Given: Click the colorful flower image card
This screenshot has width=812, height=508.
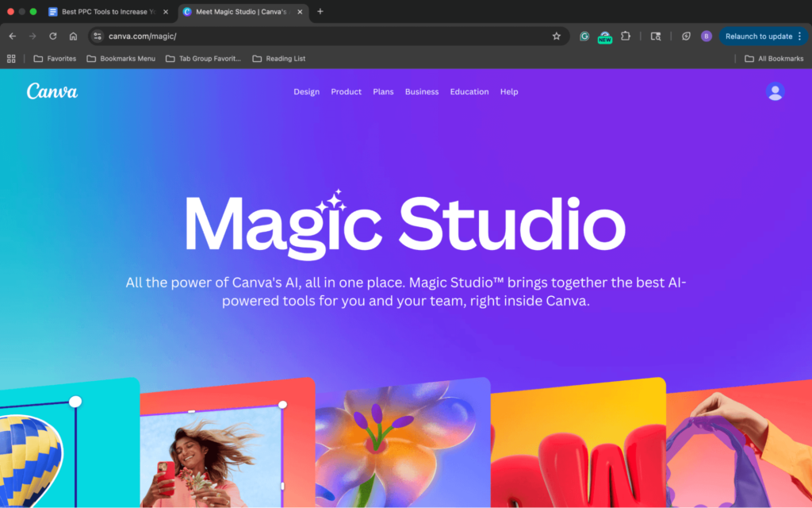Looking at the screenshot, I should coord(403,443).
